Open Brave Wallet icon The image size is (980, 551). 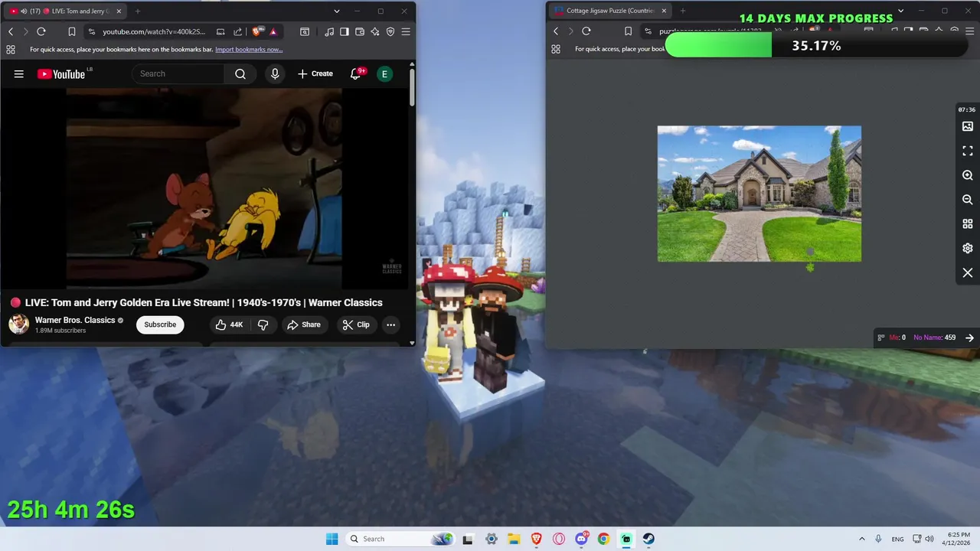pos(360,31)
